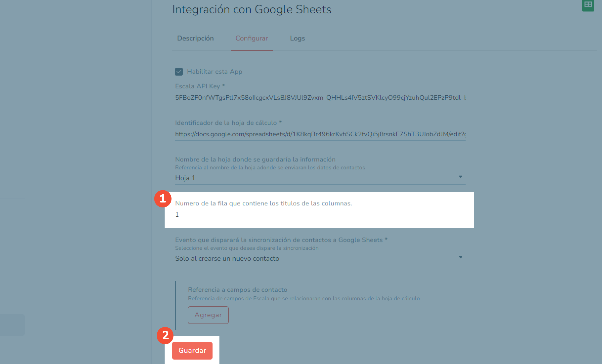Screen dimensions: 602x364
Task: Save settings with the Guardar button
Action: [192, 350]
